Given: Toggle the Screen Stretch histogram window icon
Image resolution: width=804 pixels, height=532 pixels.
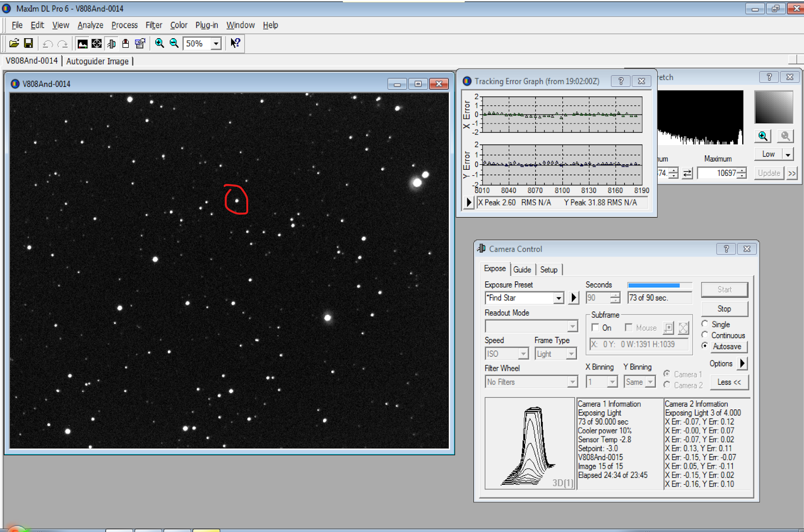Looking at the screenshot, I should tap(82, 44).
